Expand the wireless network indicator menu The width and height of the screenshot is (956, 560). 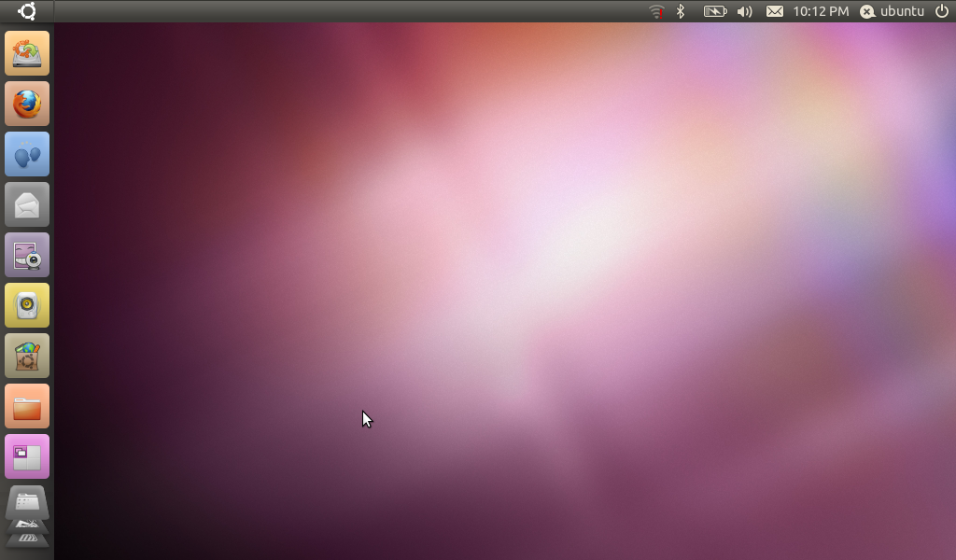pyautogui.click(x=656, y=11)
